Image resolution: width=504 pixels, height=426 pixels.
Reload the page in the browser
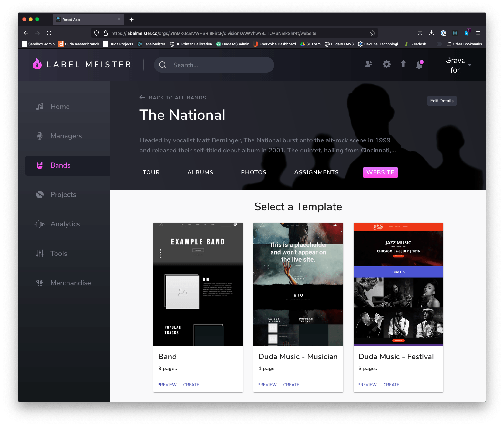49,33
